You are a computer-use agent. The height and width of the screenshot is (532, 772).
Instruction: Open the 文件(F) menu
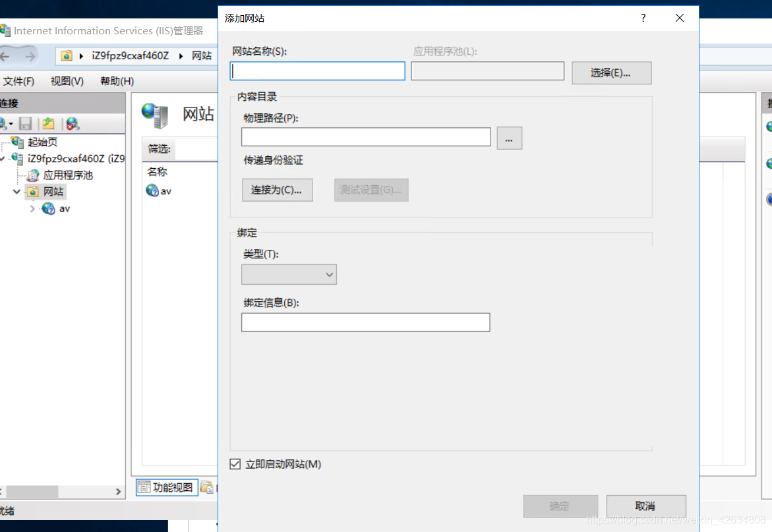18,81
